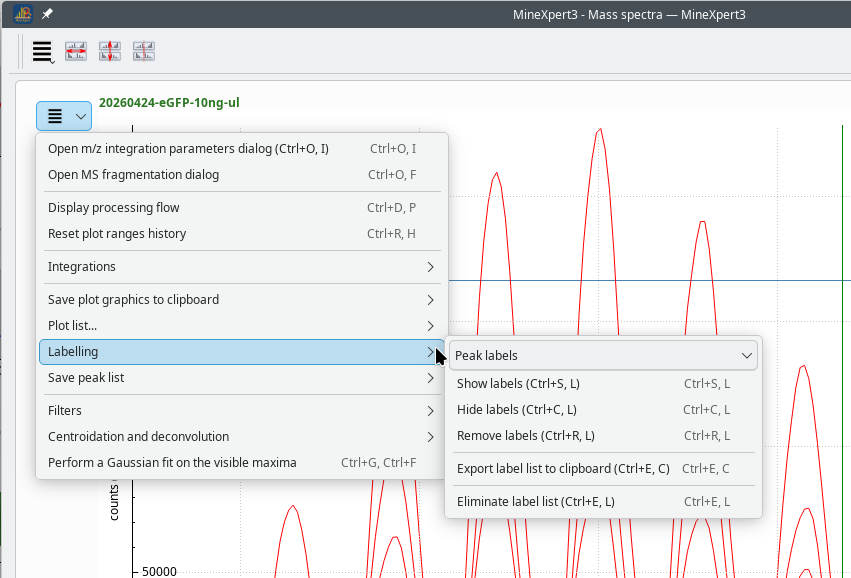This screenshot has width=851, height=578.
Task: Click Perform a Gaussian fit on visible maxima
Action: pyautogui.click(x=242, y=463)
